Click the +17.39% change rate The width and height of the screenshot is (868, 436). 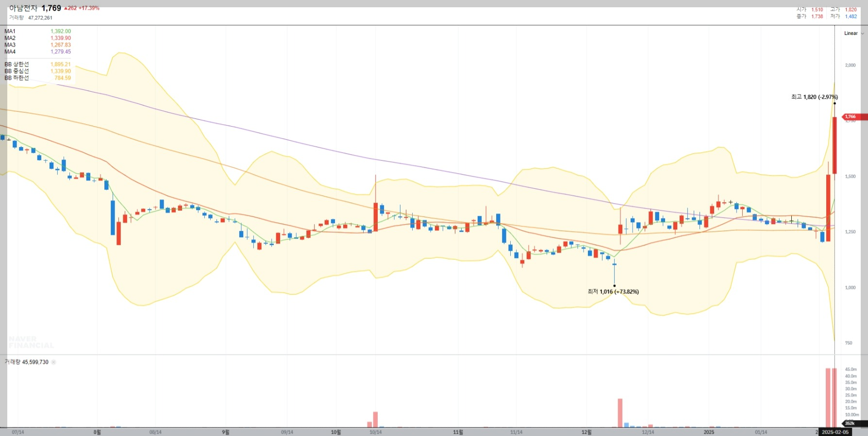click(89, 8)
